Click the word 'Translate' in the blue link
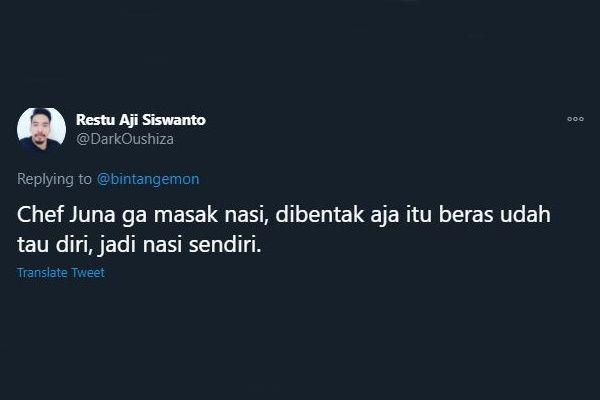 (x=42, y=273)
